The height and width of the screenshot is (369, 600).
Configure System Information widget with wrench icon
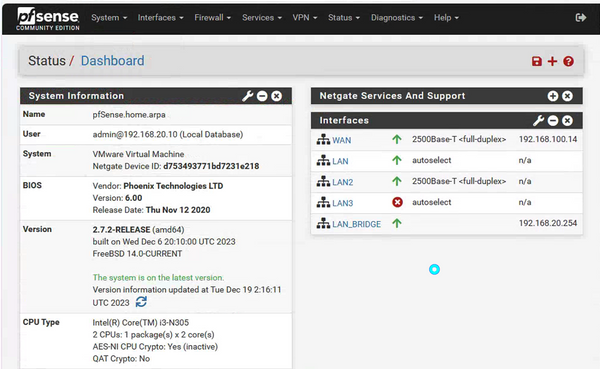[248, 96]
